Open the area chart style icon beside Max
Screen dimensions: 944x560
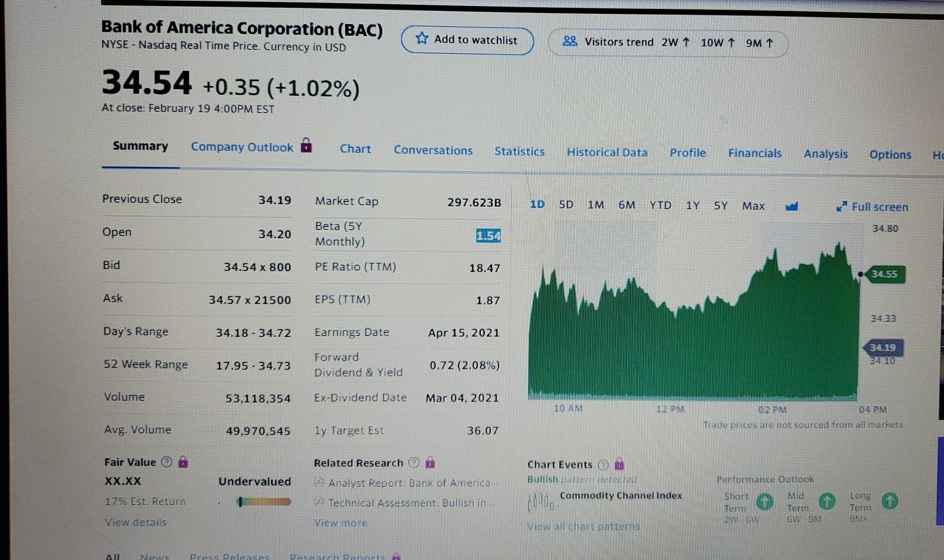coord(792,206)
